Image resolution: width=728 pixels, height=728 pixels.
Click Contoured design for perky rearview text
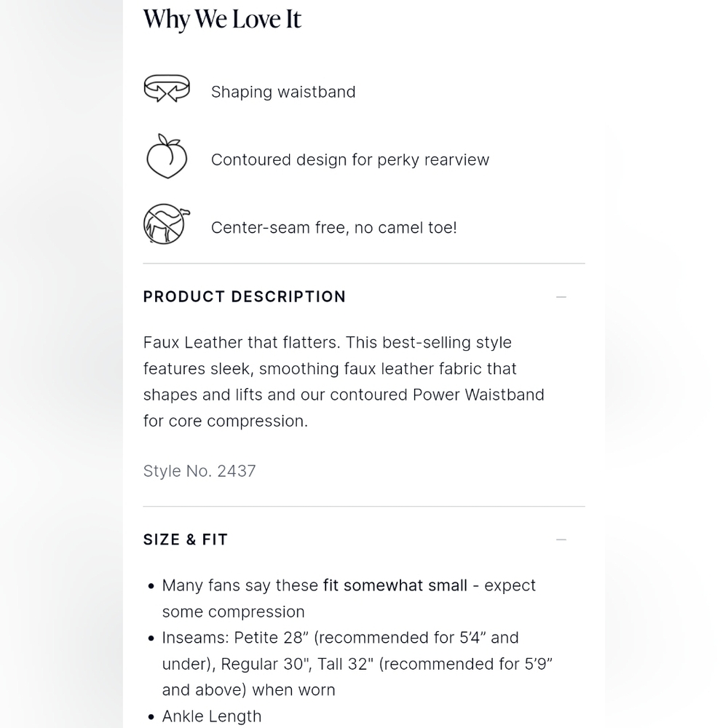point(350,159)
